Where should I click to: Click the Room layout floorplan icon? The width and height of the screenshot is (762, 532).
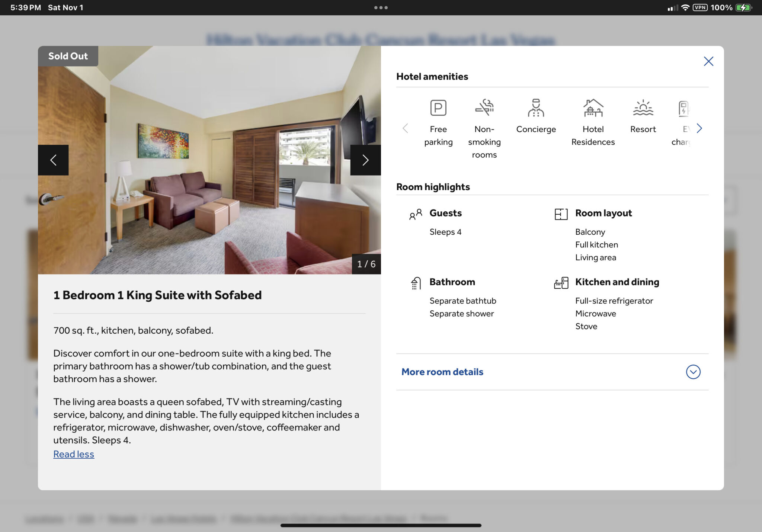pos(561,214)
